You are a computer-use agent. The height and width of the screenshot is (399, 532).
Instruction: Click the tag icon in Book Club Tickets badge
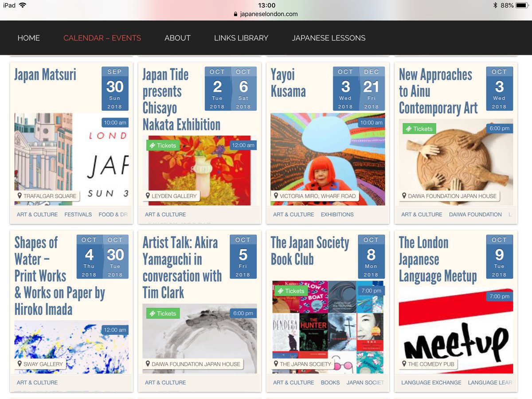(x=281, y=291)
